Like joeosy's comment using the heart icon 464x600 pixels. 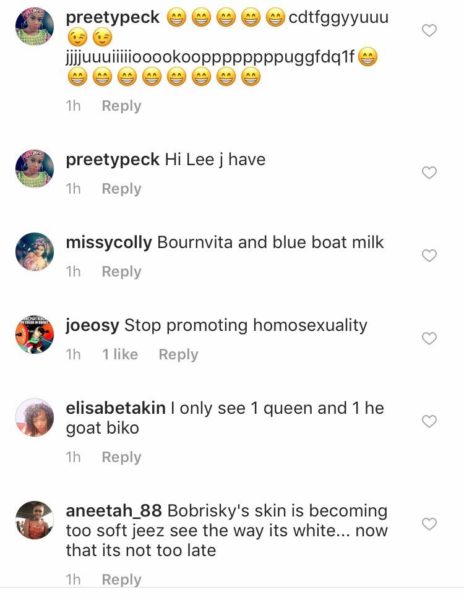coord(429,338)
